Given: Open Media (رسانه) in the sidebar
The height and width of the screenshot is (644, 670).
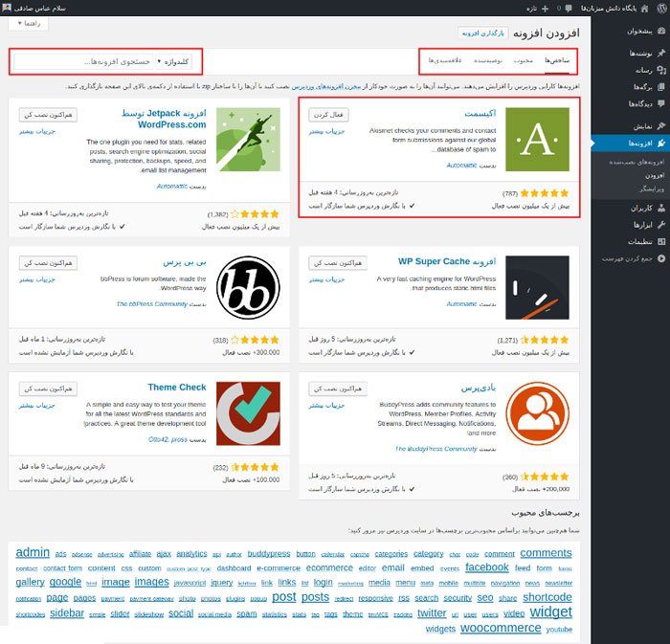Looking at the screenshot, I should point(659,69).
